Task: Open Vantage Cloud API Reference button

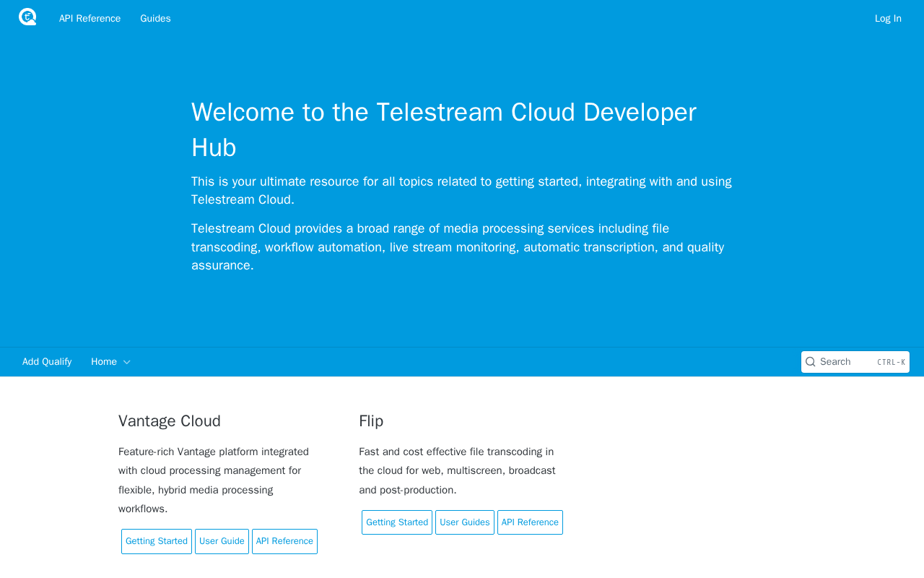Action: 284,541
